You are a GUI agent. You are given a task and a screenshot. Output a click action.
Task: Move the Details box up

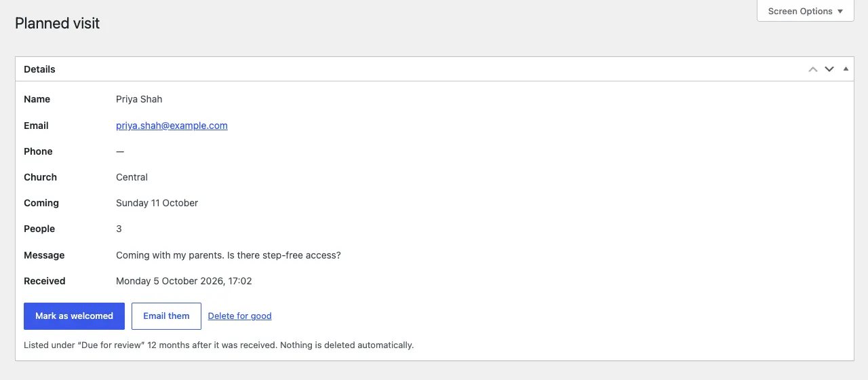pyautogui.click(x=812, y=69)
